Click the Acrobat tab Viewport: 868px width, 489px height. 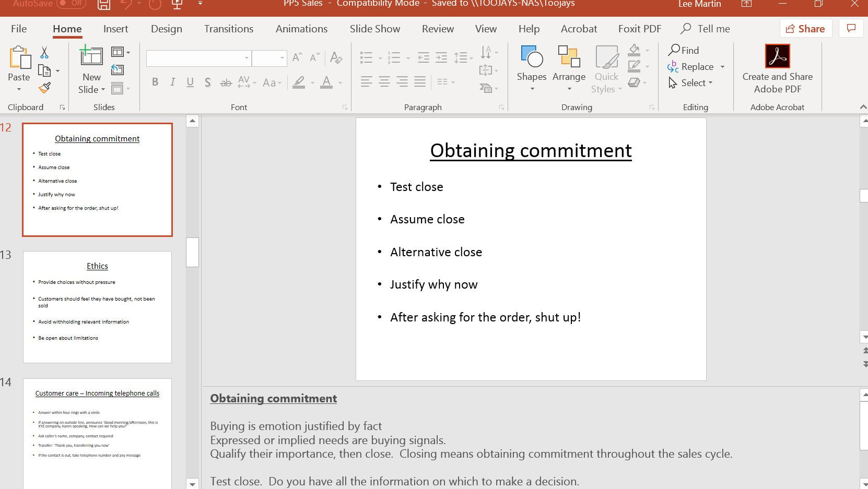tap(579, 29)
